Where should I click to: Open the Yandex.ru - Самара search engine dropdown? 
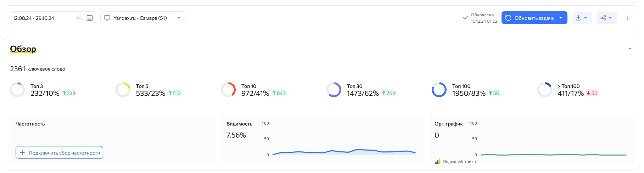[142, 18]
